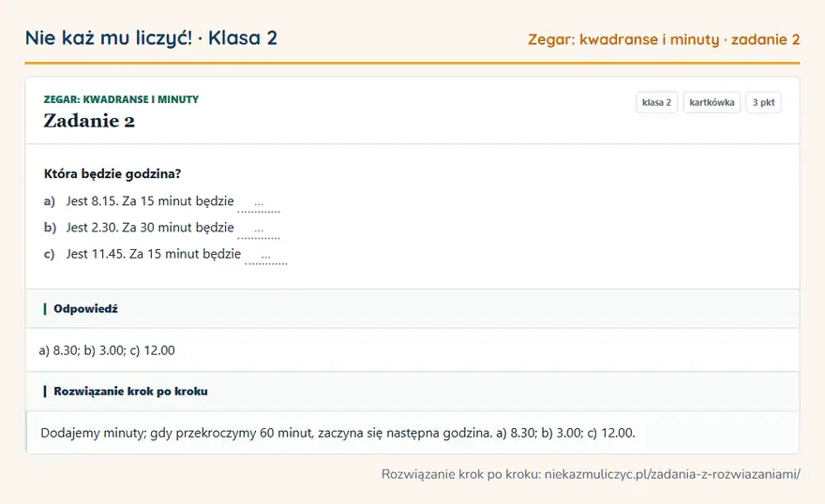Click the answer blank for item b) 2.30
Image resolution: width=825 pixels, height=504 pixels.
[x=259, y=230]
